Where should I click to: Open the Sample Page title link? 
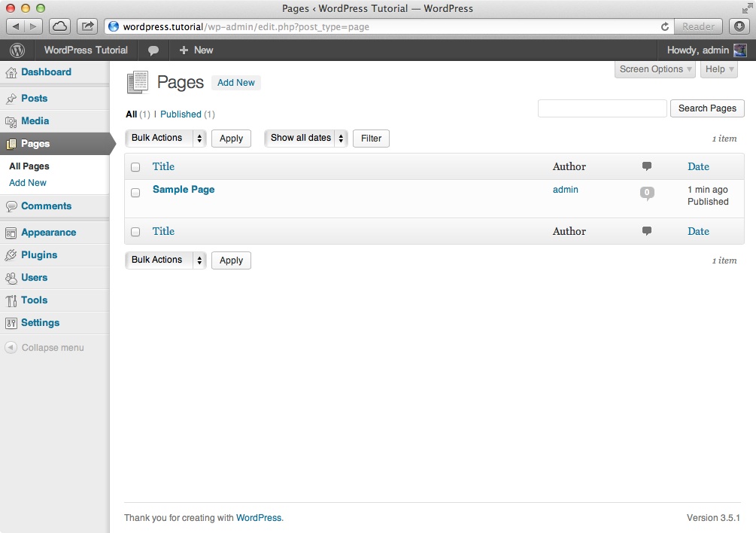pos(184,190)
